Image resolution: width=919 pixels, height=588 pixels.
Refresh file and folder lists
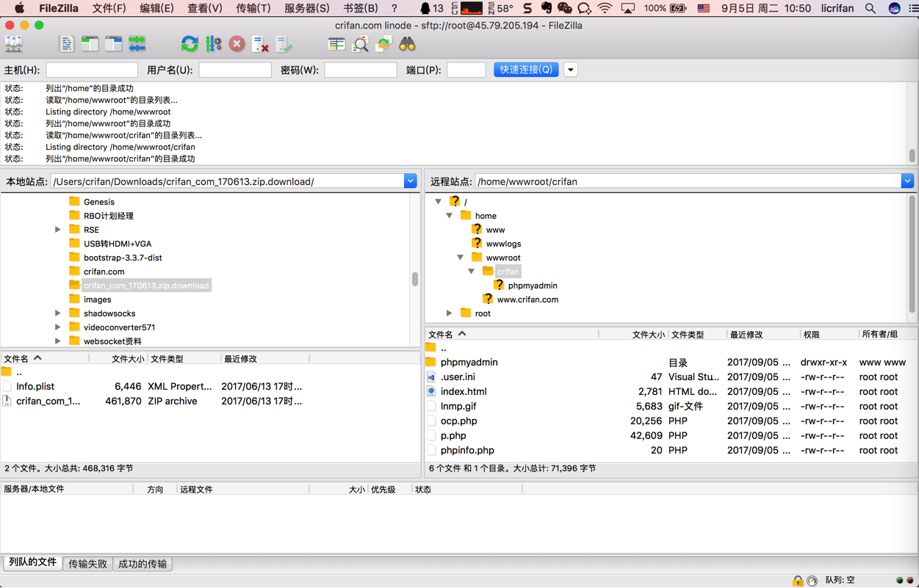click(x=190, y=45)
